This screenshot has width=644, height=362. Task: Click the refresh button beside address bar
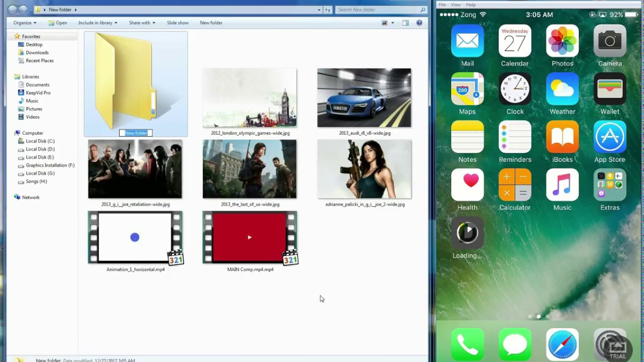click(328, 10)
